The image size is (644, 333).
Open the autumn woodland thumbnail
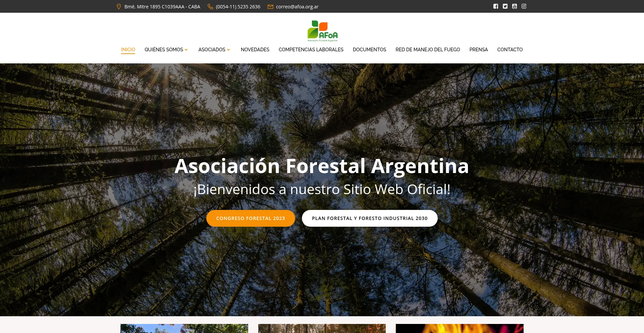point(322,328)
